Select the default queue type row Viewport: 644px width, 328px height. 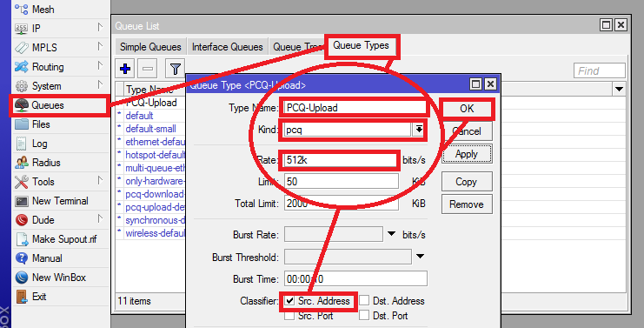point(150,116)
